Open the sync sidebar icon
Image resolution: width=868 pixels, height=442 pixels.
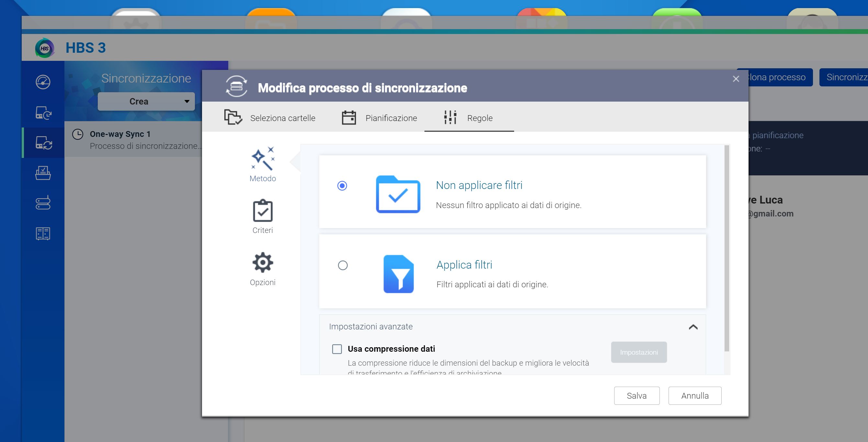click(x=43, y=143)
